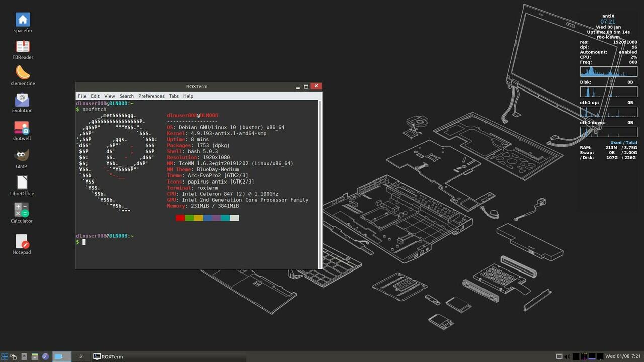
Task: Switch to workspace 2 in the taskbar
Action: tap(80, 356)
